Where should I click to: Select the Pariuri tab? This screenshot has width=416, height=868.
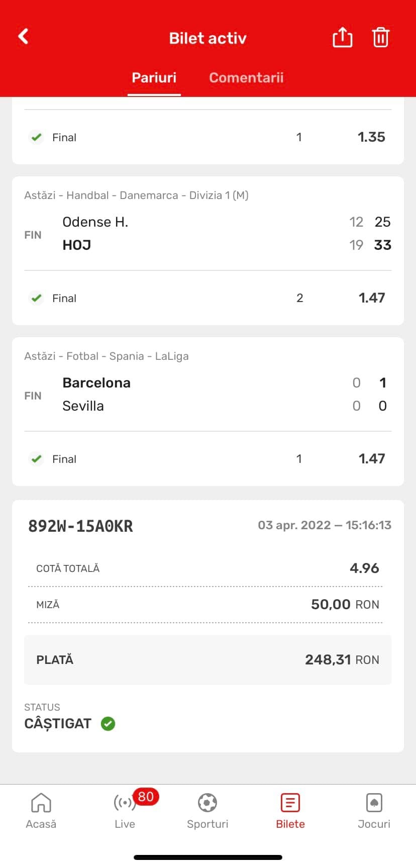tap(154, 77)
